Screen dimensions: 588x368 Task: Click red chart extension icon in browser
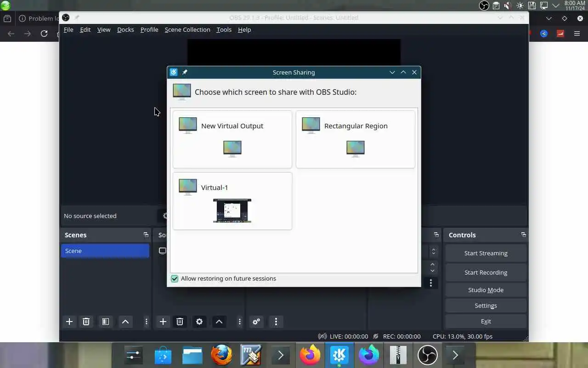click(560, 34)
